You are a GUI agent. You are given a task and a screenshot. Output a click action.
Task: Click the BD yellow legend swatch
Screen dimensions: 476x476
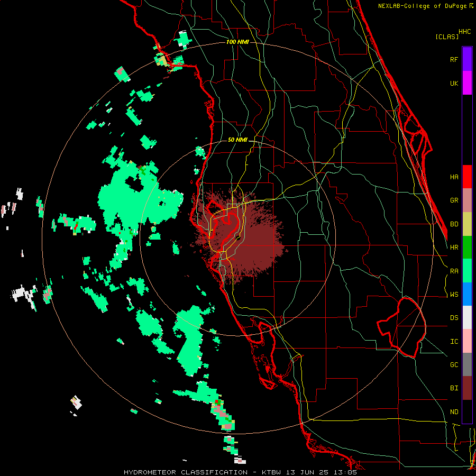[x=467, y=224]
